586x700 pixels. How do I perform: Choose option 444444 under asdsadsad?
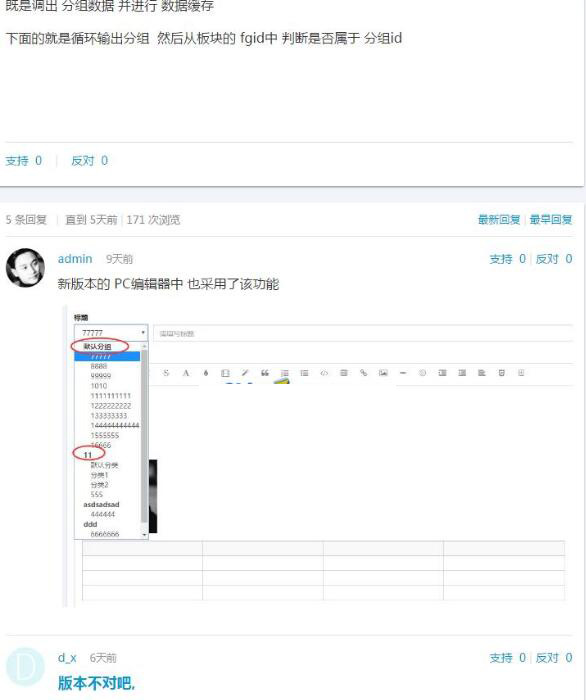103,514
